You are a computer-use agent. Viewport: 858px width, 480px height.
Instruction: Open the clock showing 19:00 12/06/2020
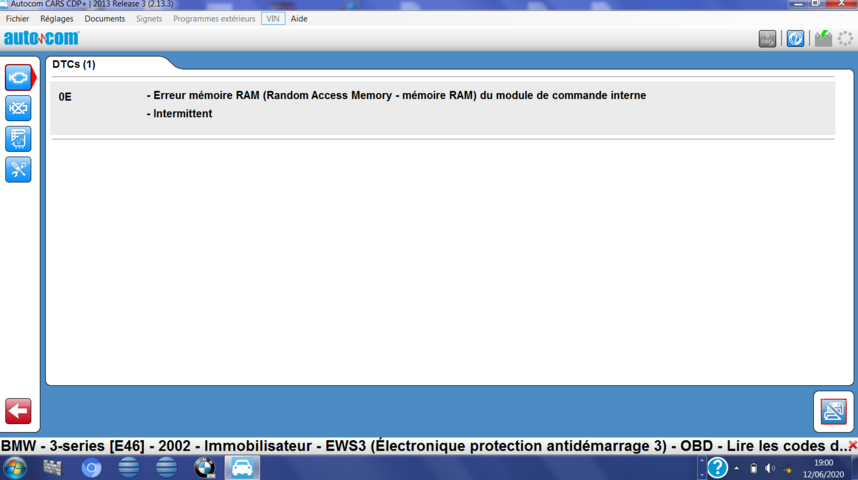tap(824, 469)
